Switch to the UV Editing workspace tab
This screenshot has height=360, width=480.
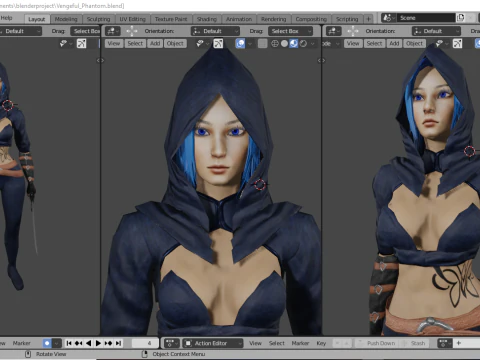tap(133, 19)
